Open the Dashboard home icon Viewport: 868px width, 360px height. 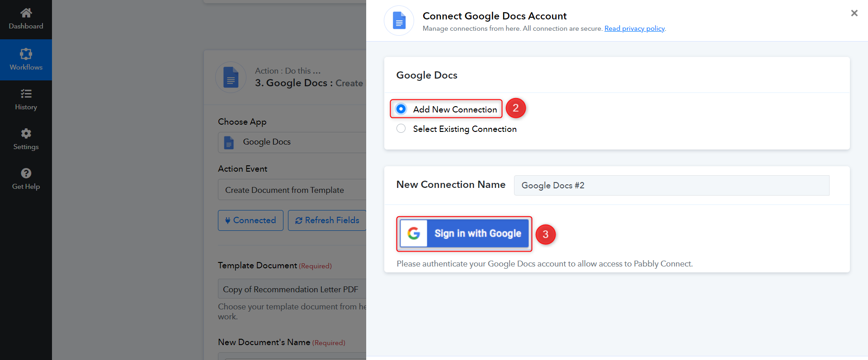26,13
